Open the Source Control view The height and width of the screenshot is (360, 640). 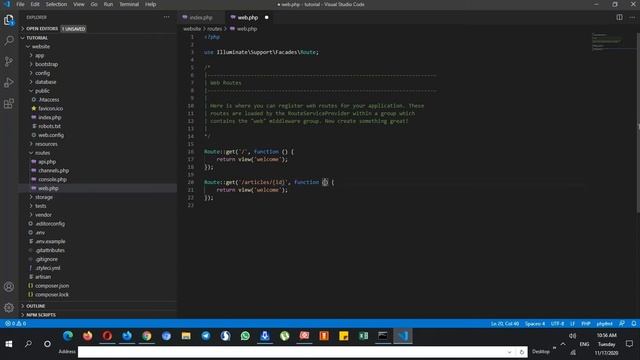pos(9,61)
